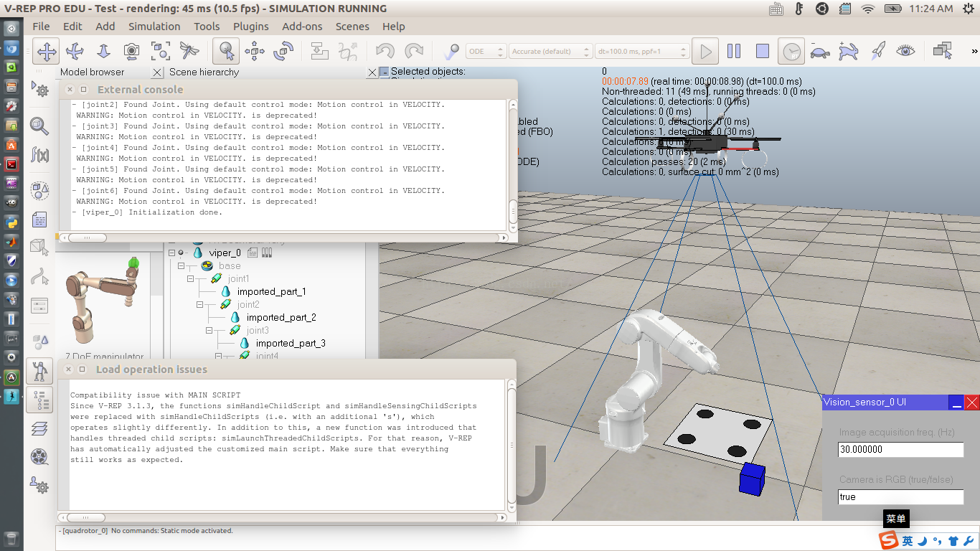The height and width of the screenshot is (551, 980).
Task: Select the camera rotate tool
Action: pos(75,51)
